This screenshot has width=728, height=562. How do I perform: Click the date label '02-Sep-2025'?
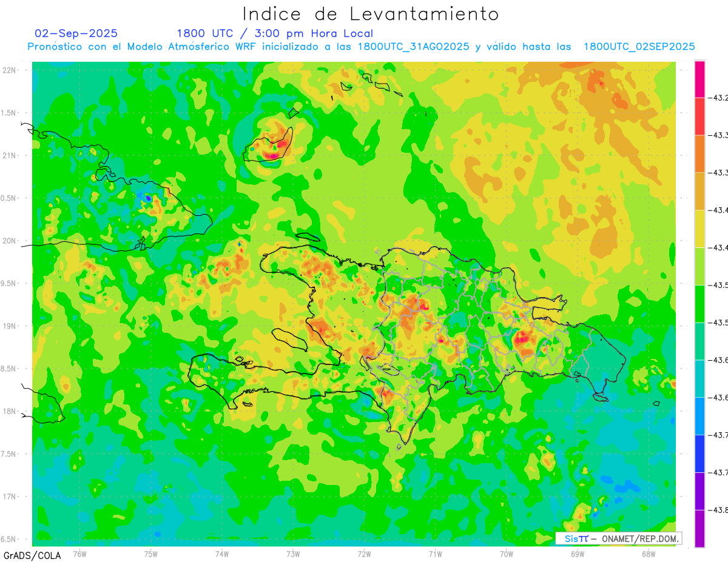tap(76, 33)
